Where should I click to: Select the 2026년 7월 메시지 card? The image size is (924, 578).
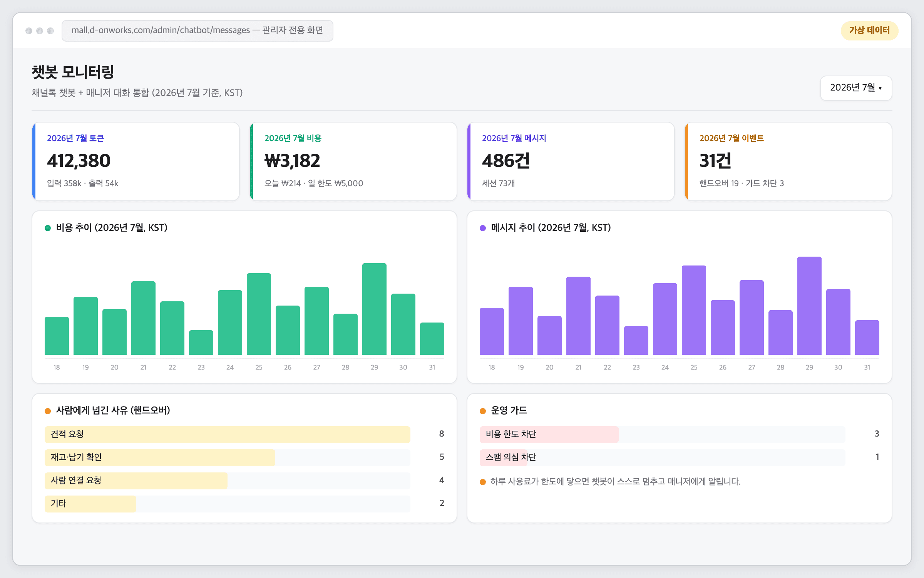(x=571, y=161)
